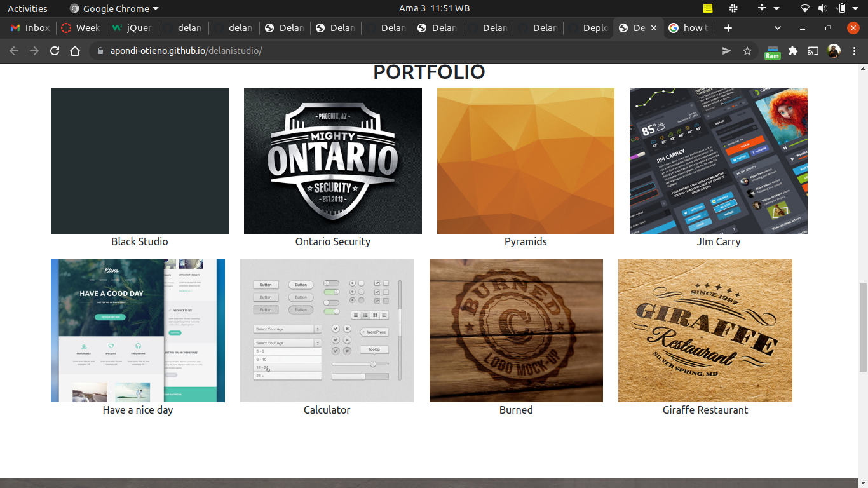Open the Extensions puzzle-piece icon

coord(793,51)
